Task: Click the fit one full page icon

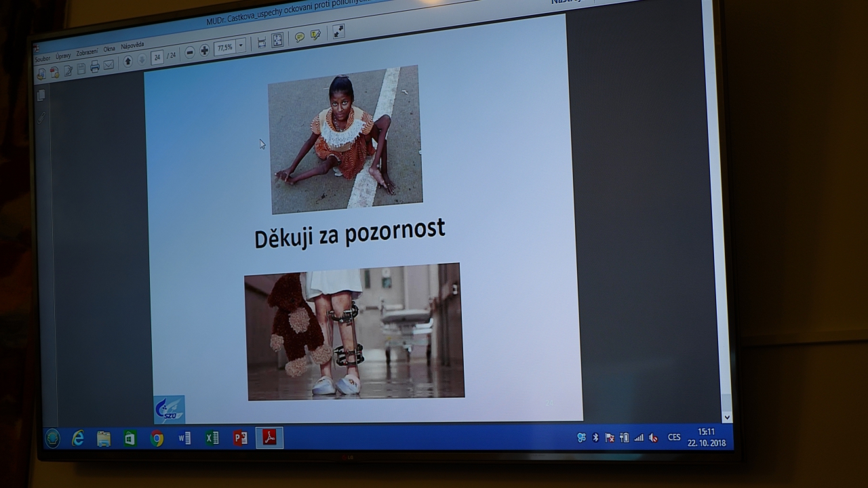Action: (277, 40)
